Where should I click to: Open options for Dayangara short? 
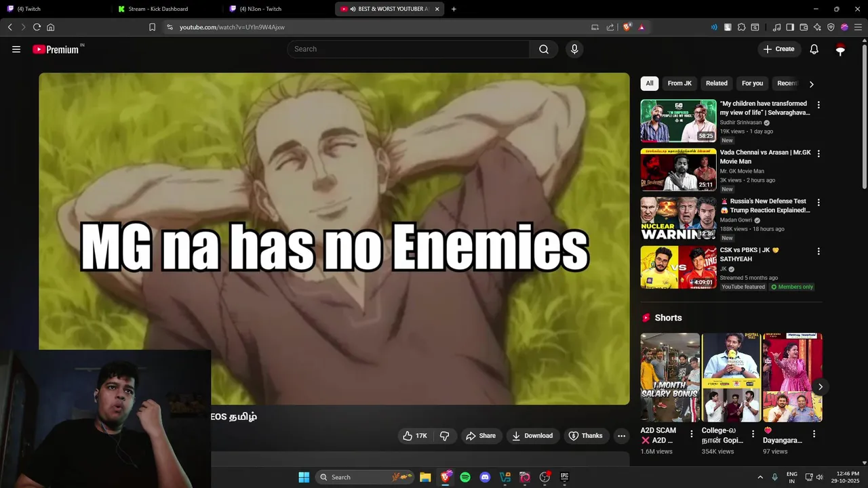814,434
